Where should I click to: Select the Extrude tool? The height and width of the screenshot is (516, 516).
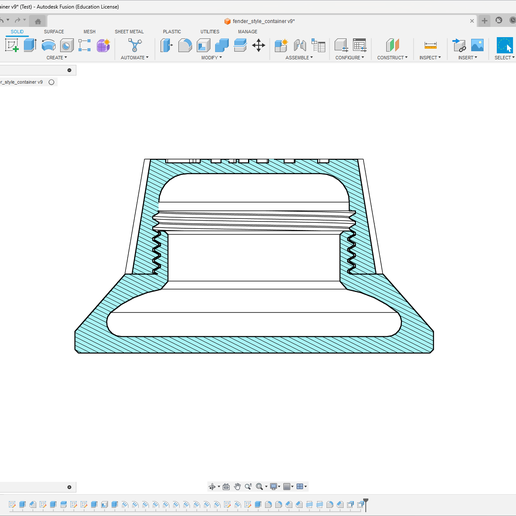tap(30, 45)
